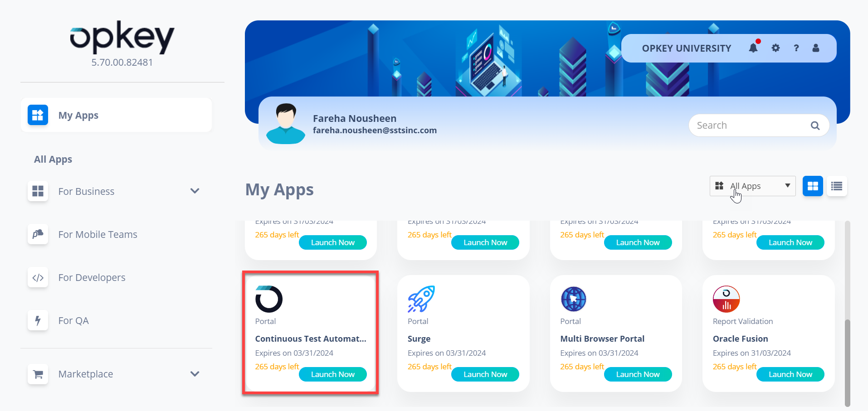
Task: Select Marketplace menu item
Action: 86,374
